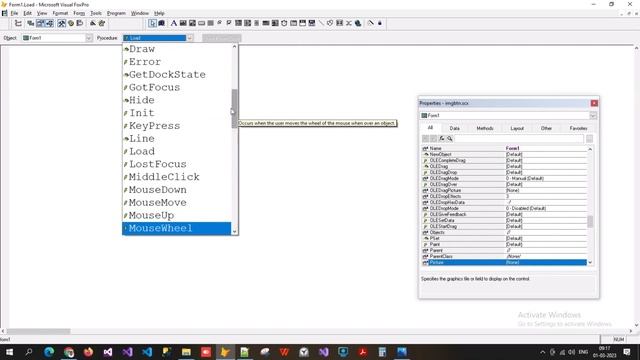
Task: Toggle the Code Window toolbar icon
Action: 50,23
